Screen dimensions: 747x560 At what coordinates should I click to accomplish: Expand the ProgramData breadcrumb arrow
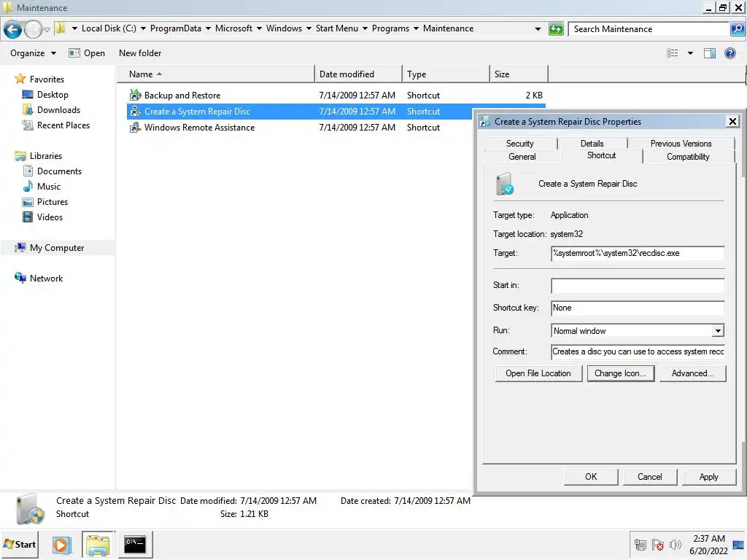pyautogui.click(x=208, y=28)
